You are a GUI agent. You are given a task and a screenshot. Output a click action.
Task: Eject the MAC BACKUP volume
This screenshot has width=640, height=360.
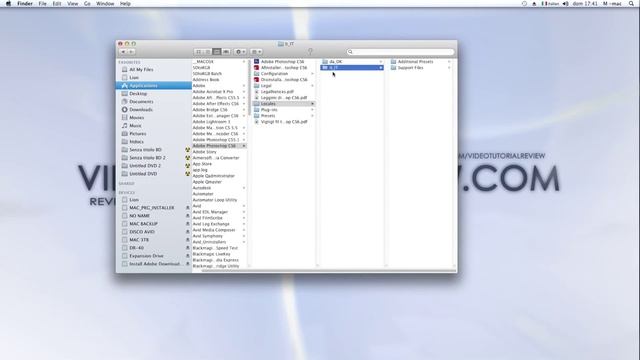coord(188,224)
